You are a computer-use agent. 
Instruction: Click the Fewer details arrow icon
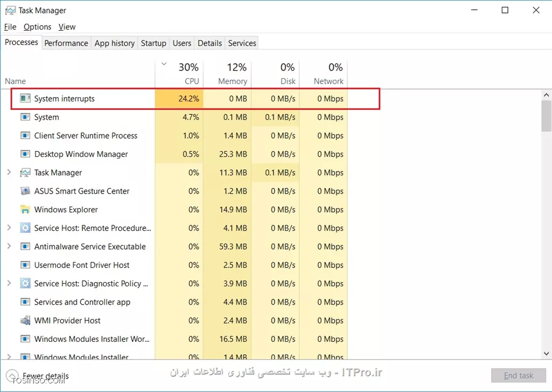pos(12,375)
